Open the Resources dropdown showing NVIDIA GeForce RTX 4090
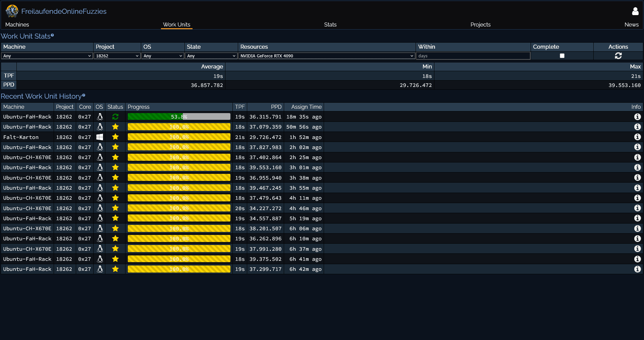Screen dimensions: 644x340 pos(327,56)
